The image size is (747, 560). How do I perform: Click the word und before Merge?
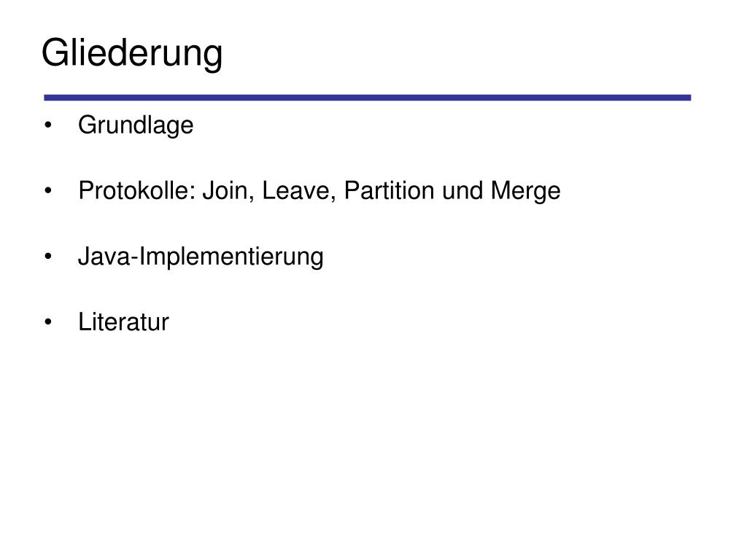[x=462, y=191]
